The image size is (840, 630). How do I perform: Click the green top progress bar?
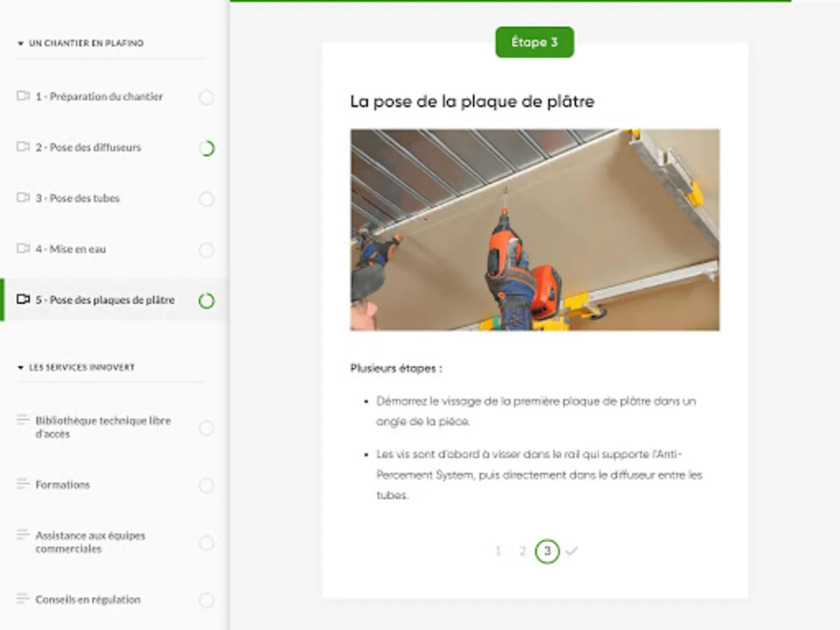click(x=511, y=1)
